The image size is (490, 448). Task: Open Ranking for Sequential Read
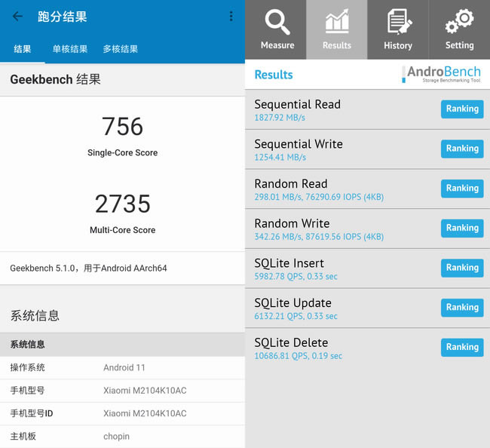click(x=461, y=109)
